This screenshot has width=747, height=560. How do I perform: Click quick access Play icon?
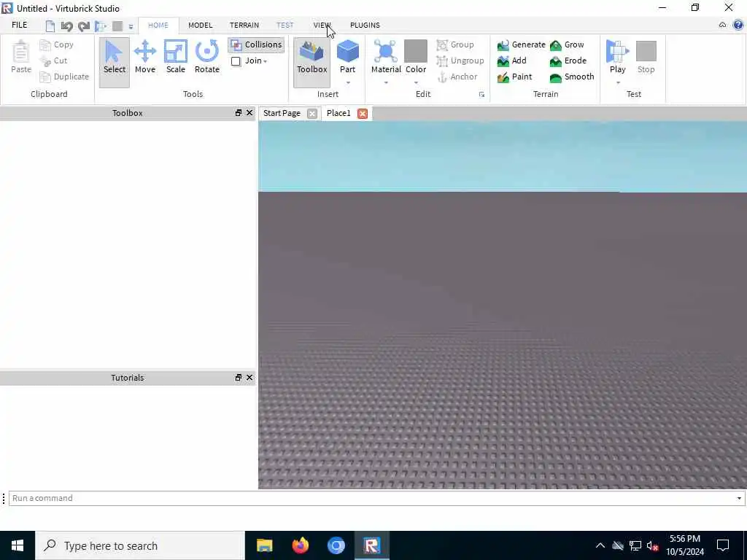click(101, 26)
